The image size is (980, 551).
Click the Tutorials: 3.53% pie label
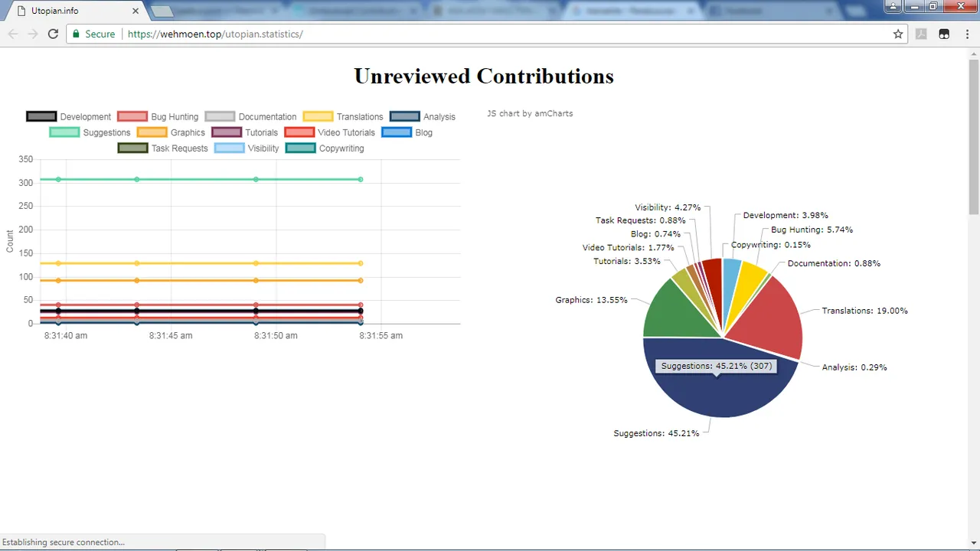[627, 261]
